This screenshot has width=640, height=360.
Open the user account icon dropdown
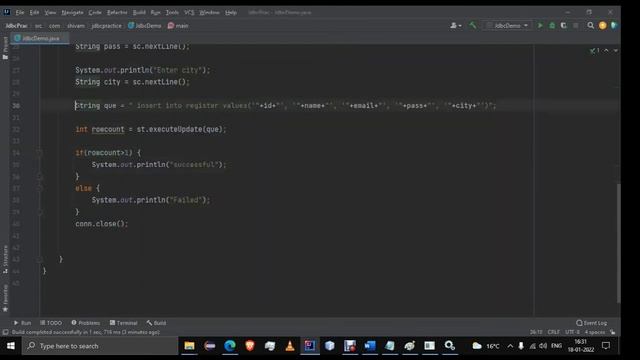(x=456, y=25)
